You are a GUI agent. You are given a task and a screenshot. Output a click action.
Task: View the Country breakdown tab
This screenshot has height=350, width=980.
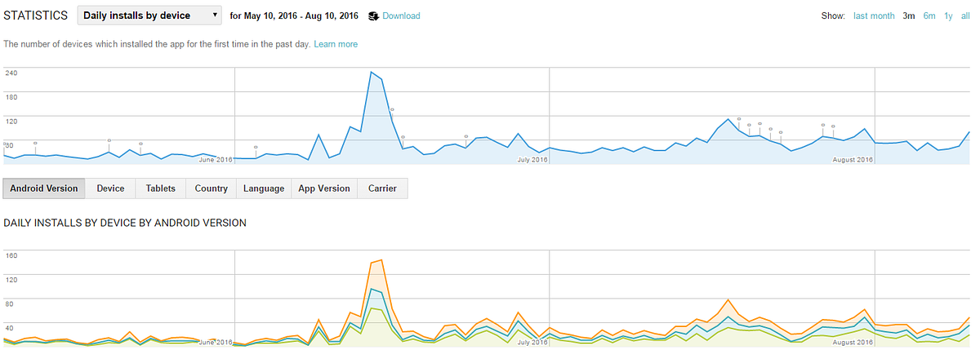[x=212, y=188]
